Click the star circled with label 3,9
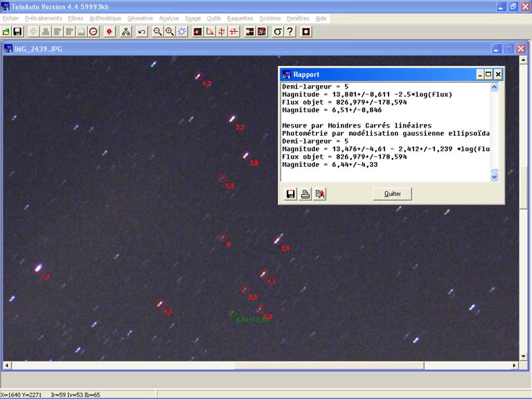The image size is (532, 399). point(277,240)
